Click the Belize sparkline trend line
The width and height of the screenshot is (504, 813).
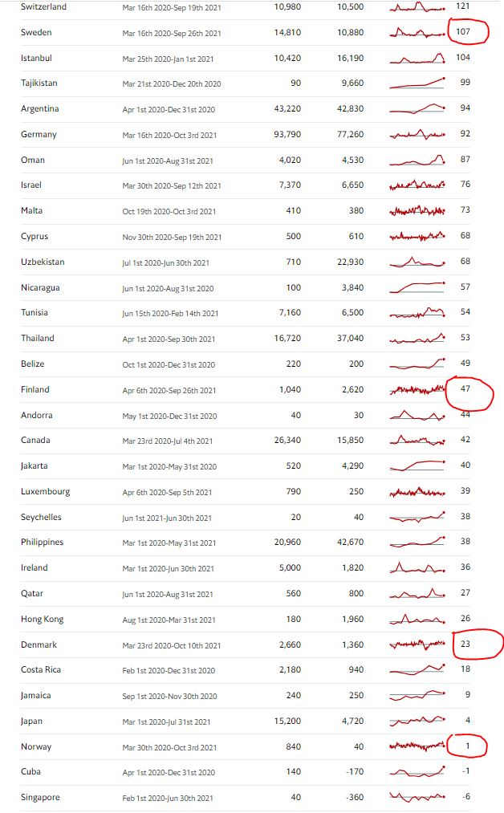click(x=417, y=364)
